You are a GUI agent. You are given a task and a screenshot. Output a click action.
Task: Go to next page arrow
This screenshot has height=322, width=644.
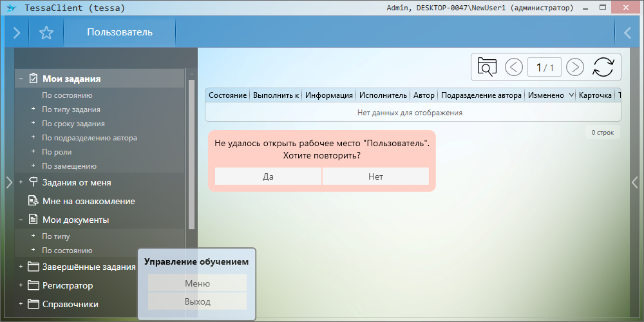[x=574, y=67]
